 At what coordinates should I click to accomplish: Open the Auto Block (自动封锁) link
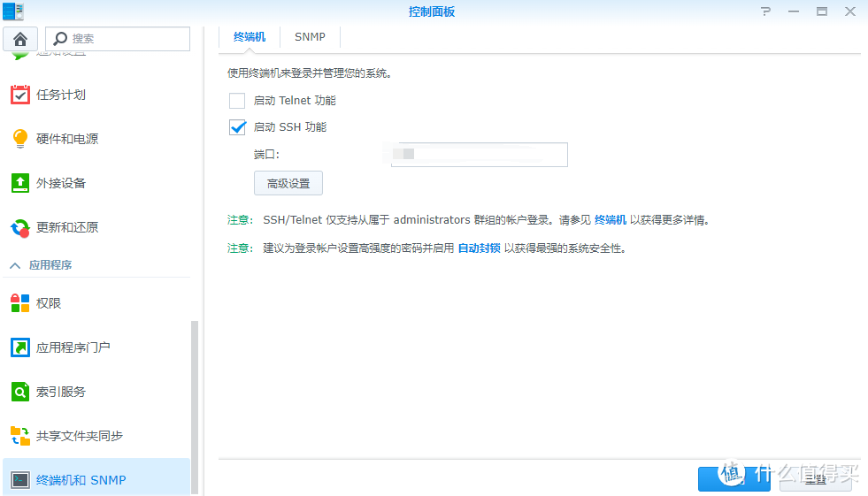tap(479, 248)
